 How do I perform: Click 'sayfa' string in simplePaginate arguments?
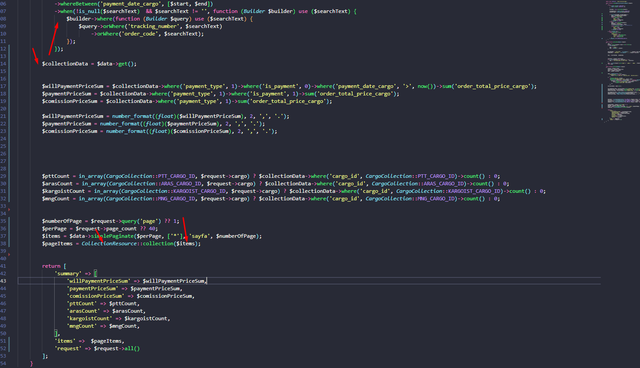click(200, 236)
